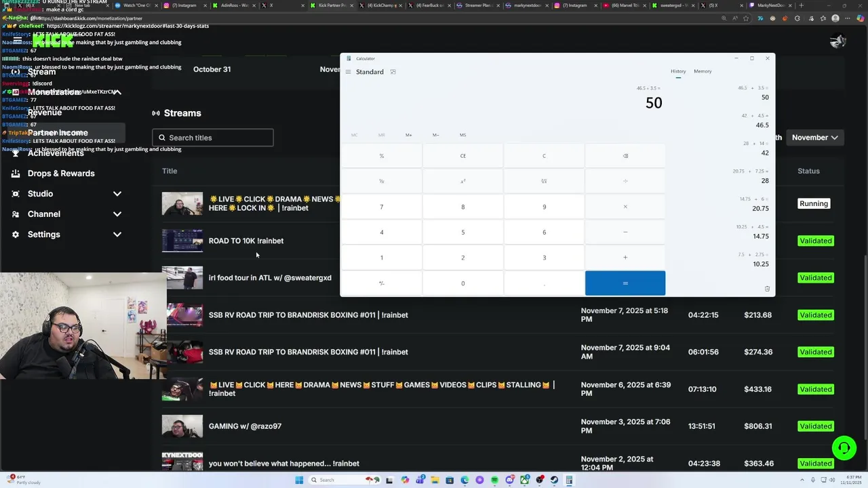Click the square root key in Calculator
The width and height of the screenshot is (868, 488).
click(x=544, y=181)
